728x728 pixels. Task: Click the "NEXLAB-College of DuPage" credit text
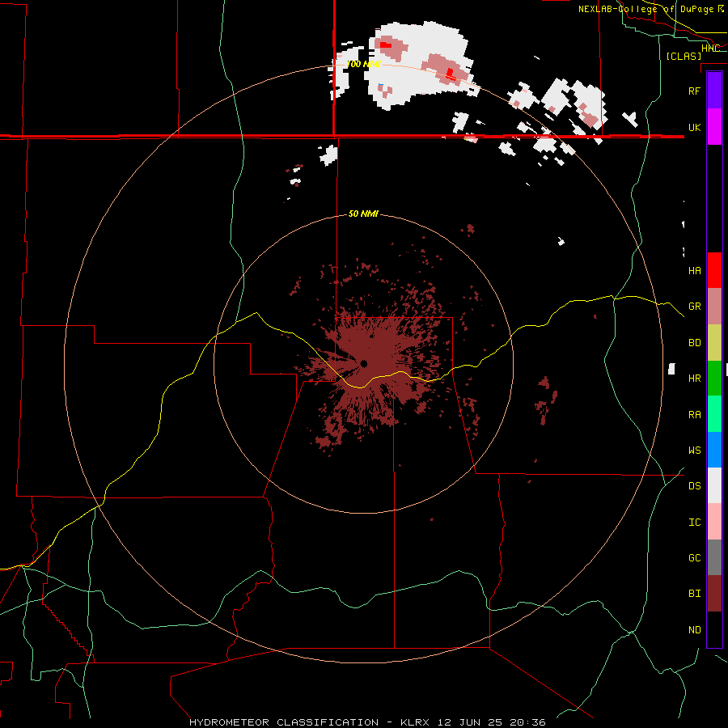(x=645, y=9)
